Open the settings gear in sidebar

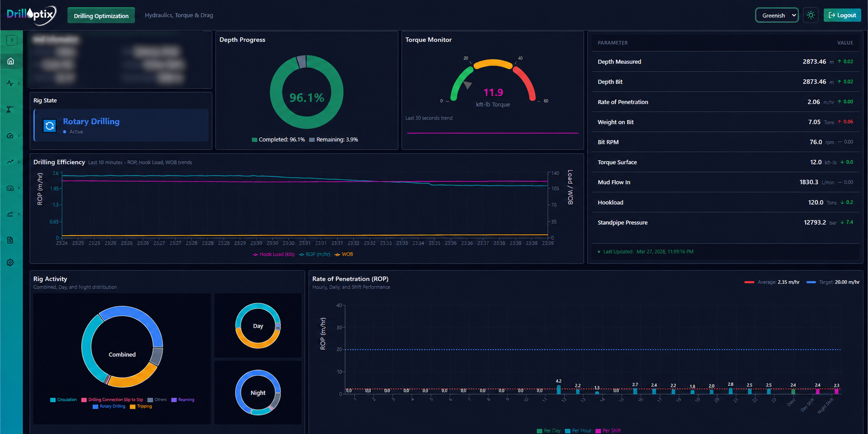click(10, 263)
